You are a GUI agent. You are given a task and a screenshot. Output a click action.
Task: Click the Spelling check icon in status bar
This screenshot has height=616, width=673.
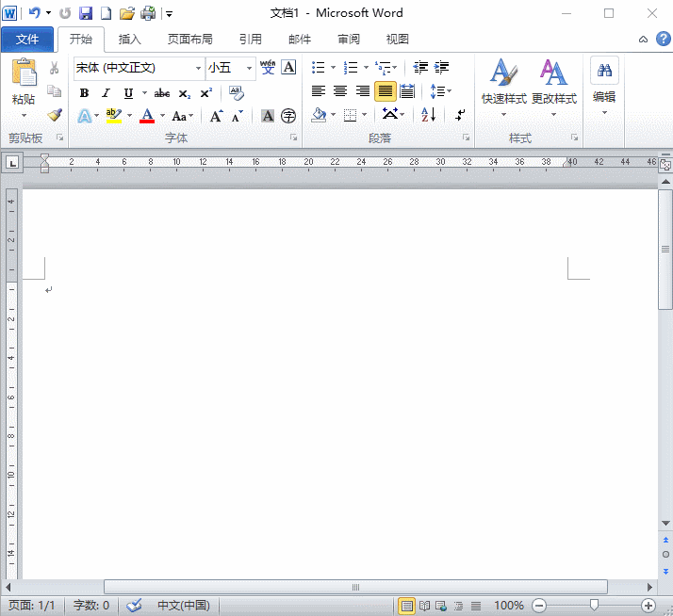[134, 606]
